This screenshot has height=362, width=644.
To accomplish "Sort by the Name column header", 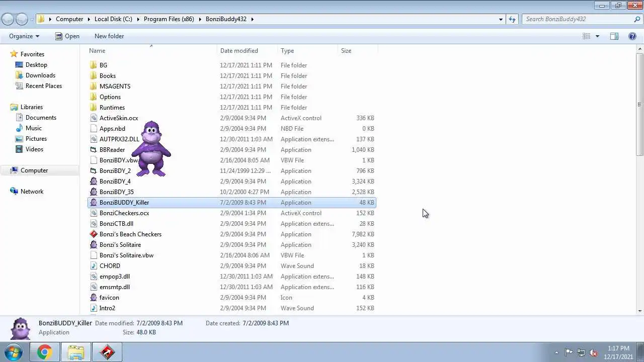I will click(x=152, y=50).
